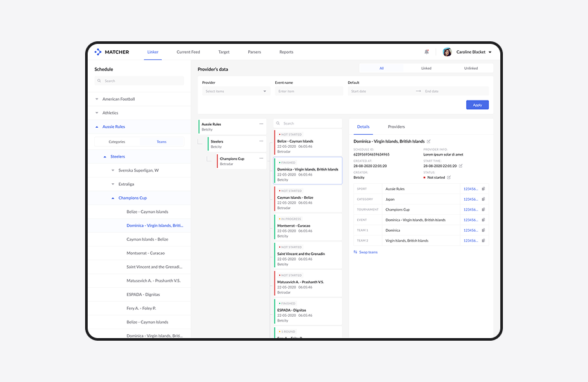Copy the Team 2 row ID

(x=484, y=241)
